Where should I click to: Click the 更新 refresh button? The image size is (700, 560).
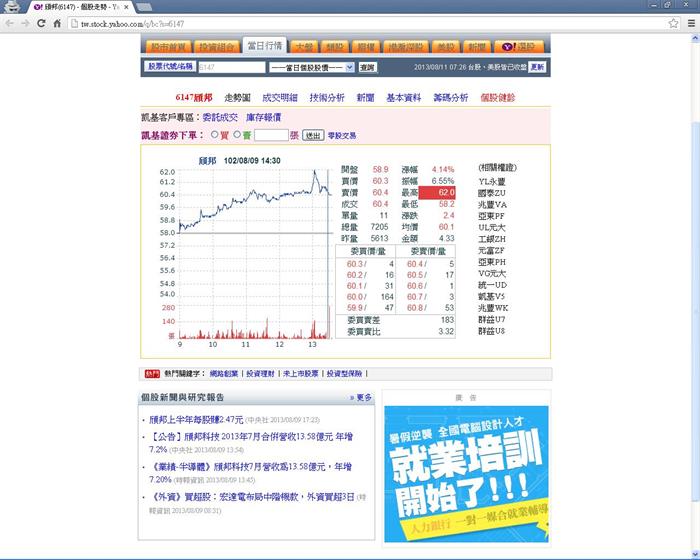(537, 67)
